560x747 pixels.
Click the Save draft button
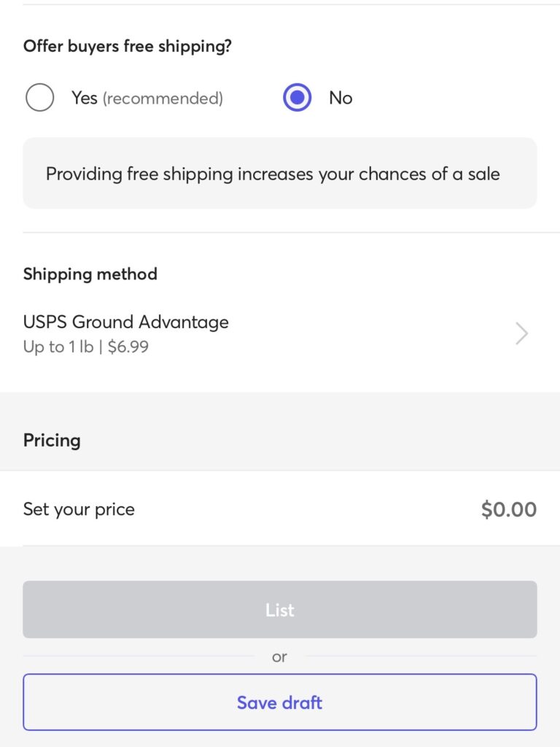(x=280, y=703)
